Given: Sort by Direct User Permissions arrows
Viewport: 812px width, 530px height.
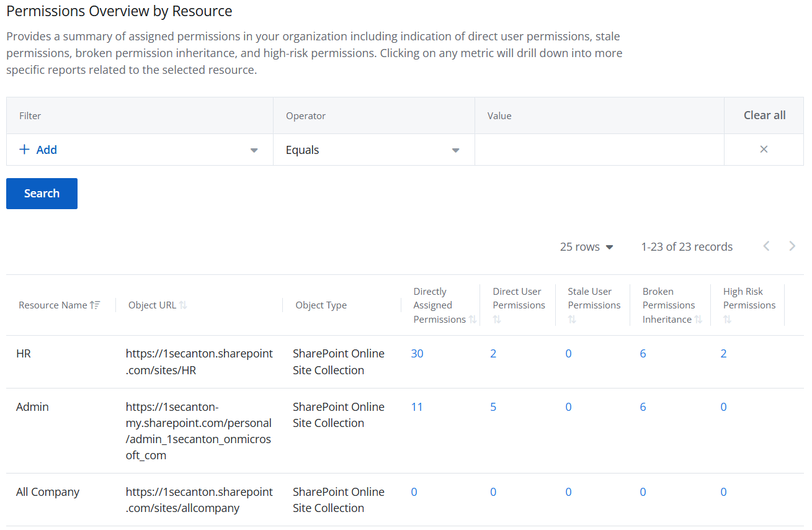Looking at the screenshot, I should [497, 320].
